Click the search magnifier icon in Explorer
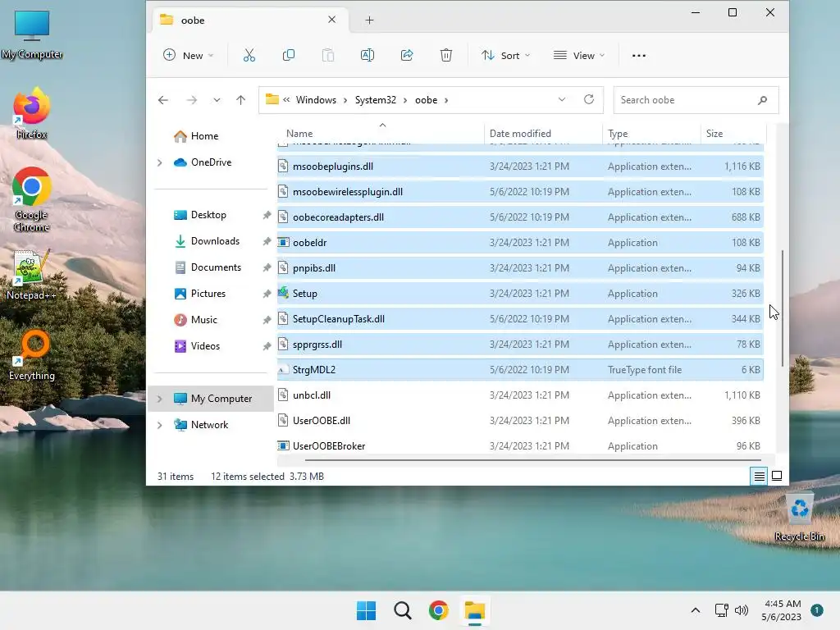840x630 pixels. 762,100
